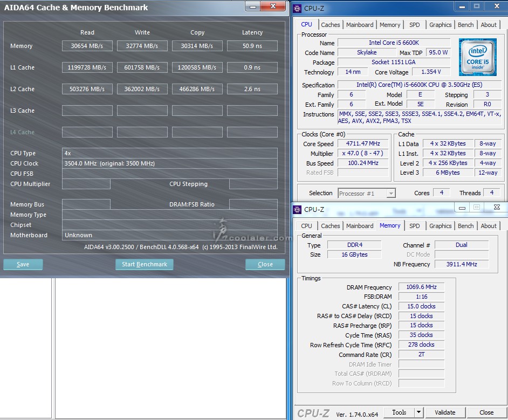
Task: Click Code Name value Skylake
Action: [x=367, y=52]
